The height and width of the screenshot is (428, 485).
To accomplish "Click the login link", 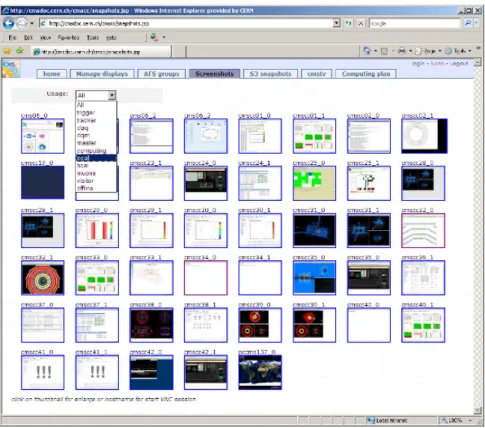I will tap(418, 63).
